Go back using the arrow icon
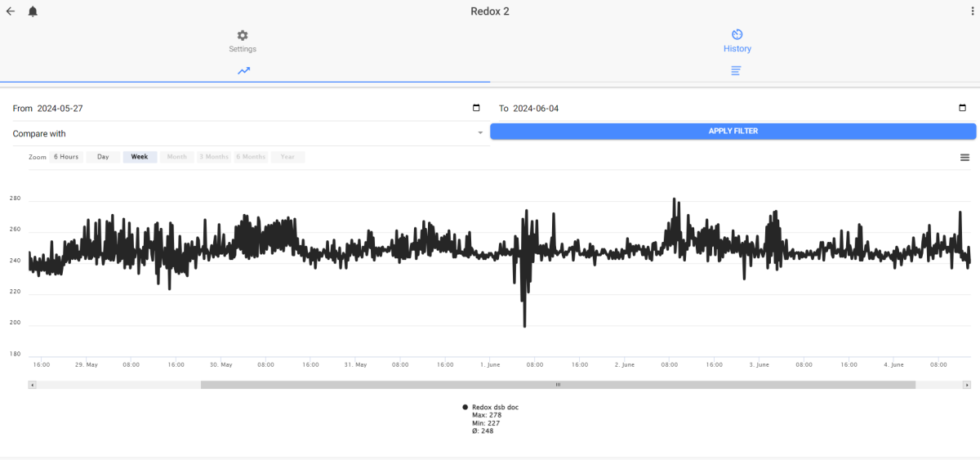The width and height of the screenshot is (980, 460). 11,11
